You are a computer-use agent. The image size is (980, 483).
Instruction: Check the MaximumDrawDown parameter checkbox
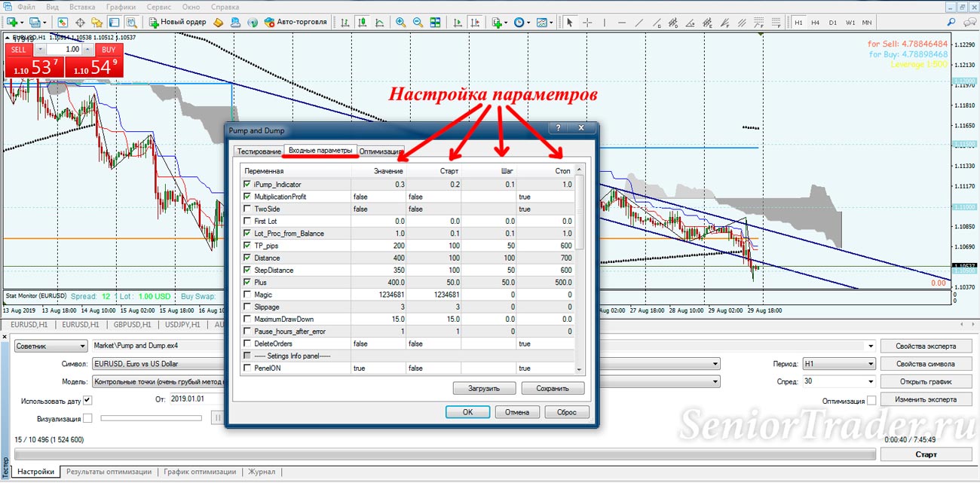coord(247,319)
